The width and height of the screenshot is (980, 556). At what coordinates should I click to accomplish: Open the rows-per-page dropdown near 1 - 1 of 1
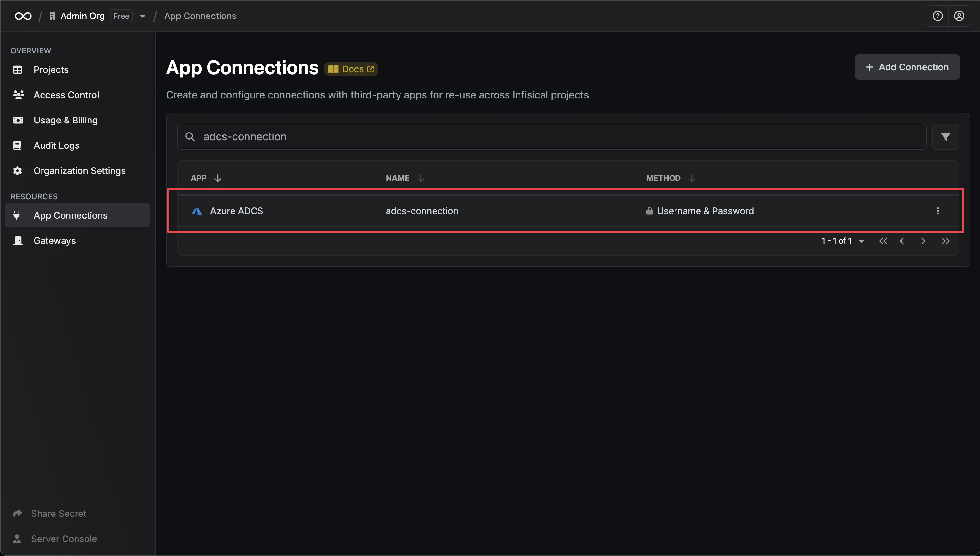coord(862,241)
